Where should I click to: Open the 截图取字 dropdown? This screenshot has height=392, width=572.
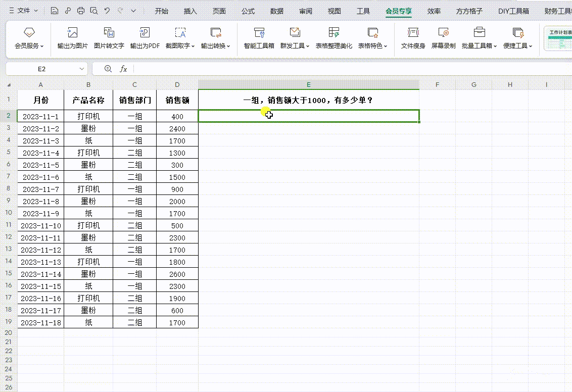click(180, 38)
